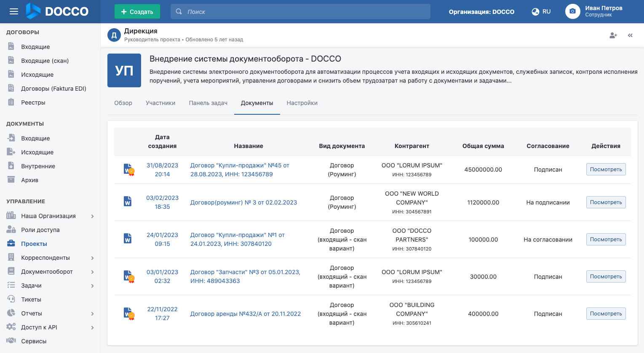
Task: Click file icon for Договор №45 row
Action: click(x=128, y=170)
